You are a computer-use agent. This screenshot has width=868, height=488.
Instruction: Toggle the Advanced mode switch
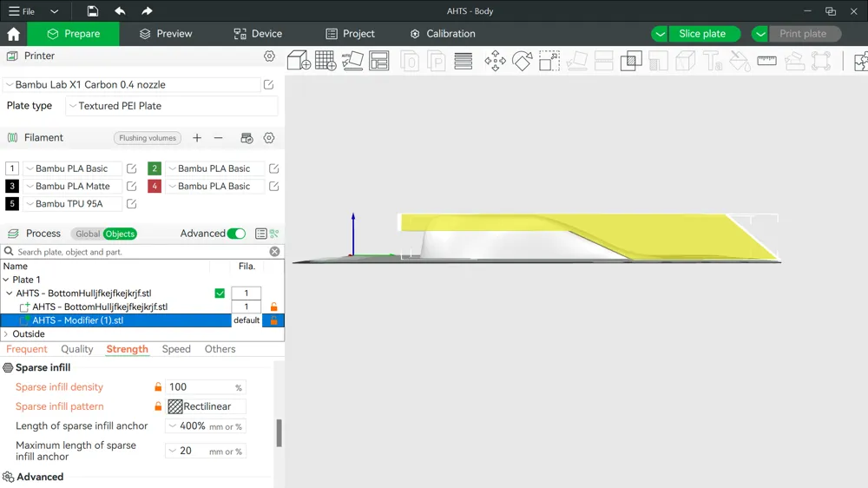[236, 234]
